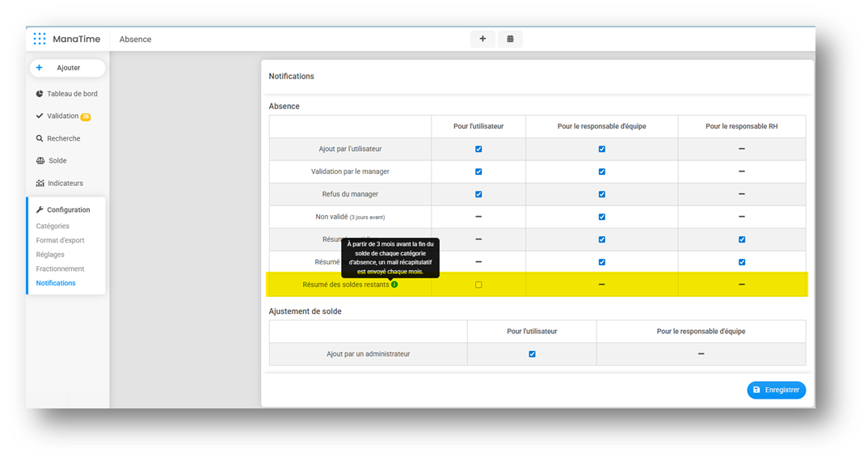Click the green info icon beside Résumé des soldes restants
The height and width of the screenshot is (461, 868).
[394, 285]
